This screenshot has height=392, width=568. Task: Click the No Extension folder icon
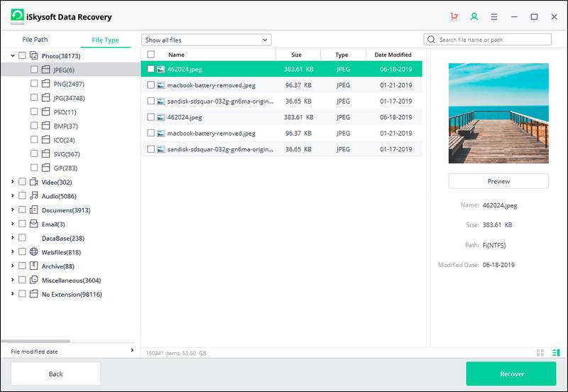(x=33, y=294)
